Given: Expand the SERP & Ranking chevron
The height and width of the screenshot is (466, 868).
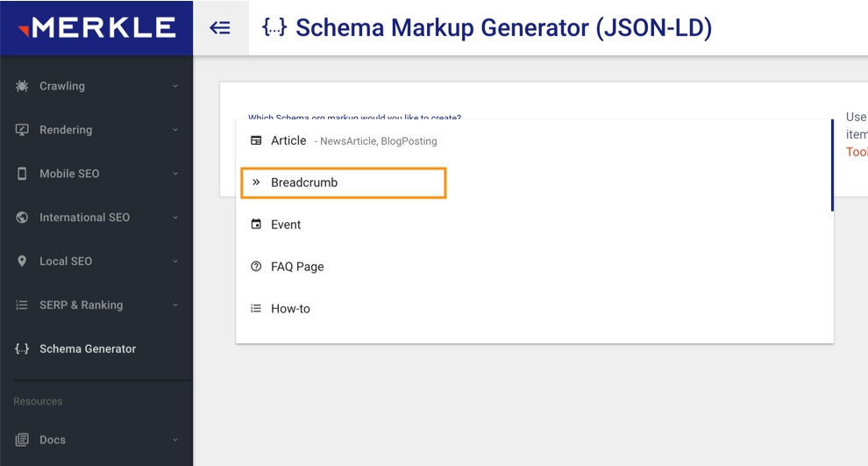Looking at the screenshot, I should coord(175,305).
